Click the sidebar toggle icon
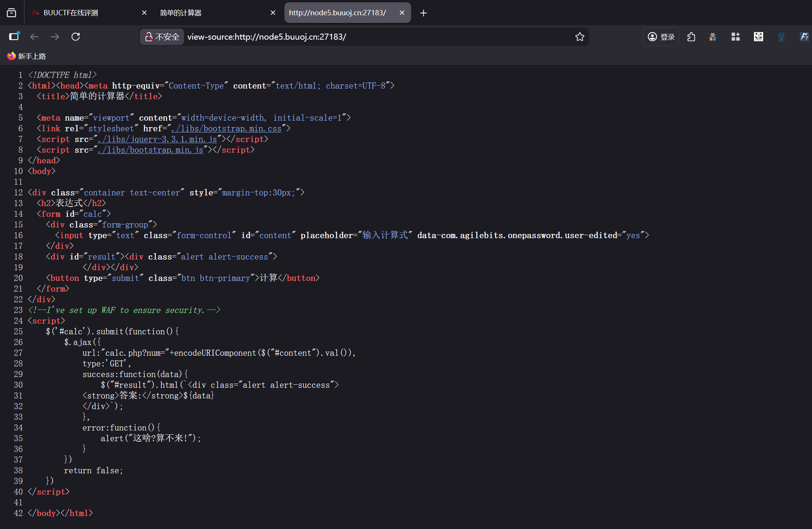The width and height of the screenshot is (812, 529). [14, 37]
